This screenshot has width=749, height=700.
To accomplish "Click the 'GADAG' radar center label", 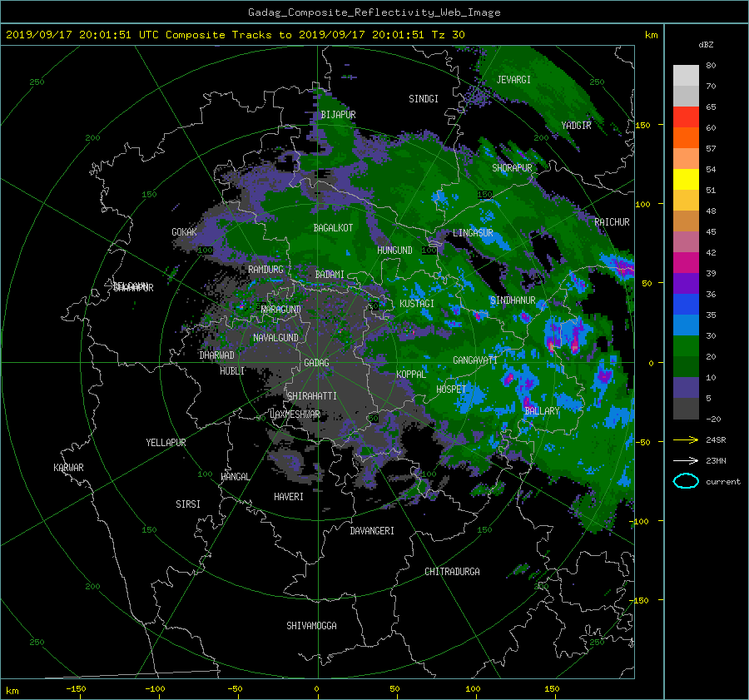I will pyautogui.click(x=316, y=363).
